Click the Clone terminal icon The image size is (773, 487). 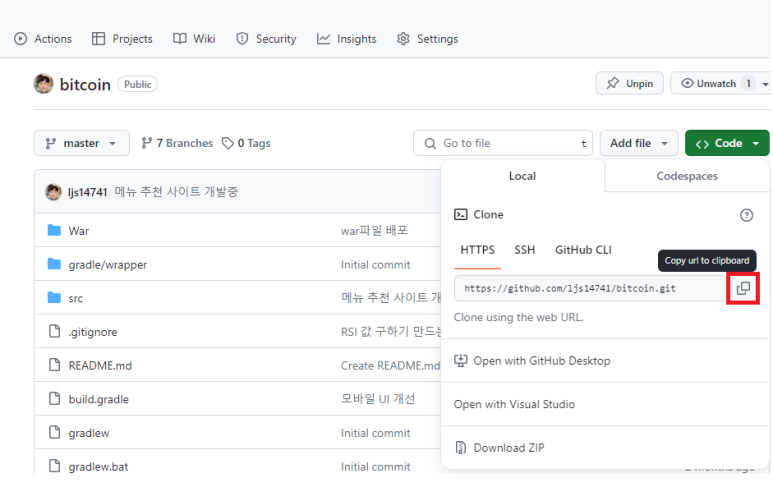460,214
